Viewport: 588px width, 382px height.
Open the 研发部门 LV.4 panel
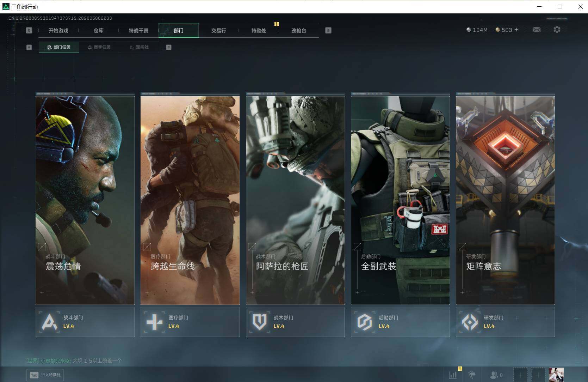[x=505, y=322]
